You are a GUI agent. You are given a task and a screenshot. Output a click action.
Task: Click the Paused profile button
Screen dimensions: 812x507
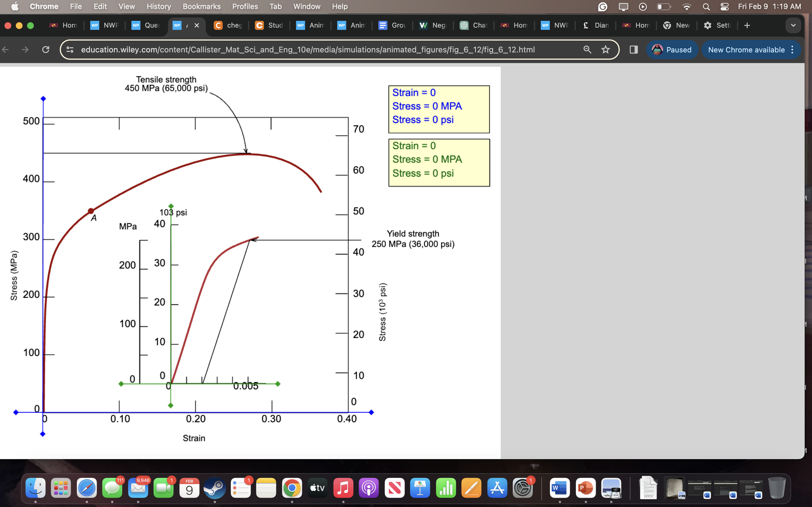pos(672,50)
